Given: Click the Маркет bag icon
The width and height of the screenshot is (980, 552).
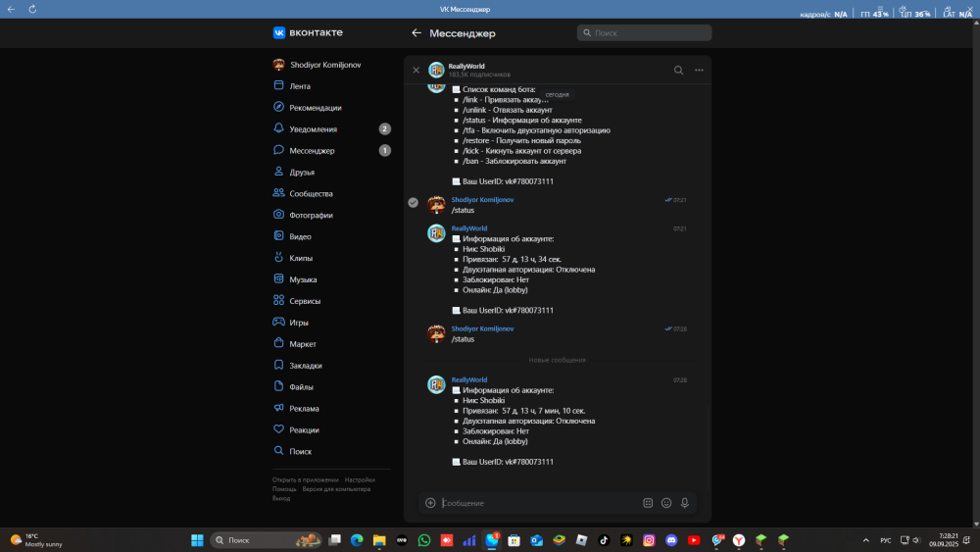Looking at the screenshot, I should pyautogui.click(x=278, y=343).
